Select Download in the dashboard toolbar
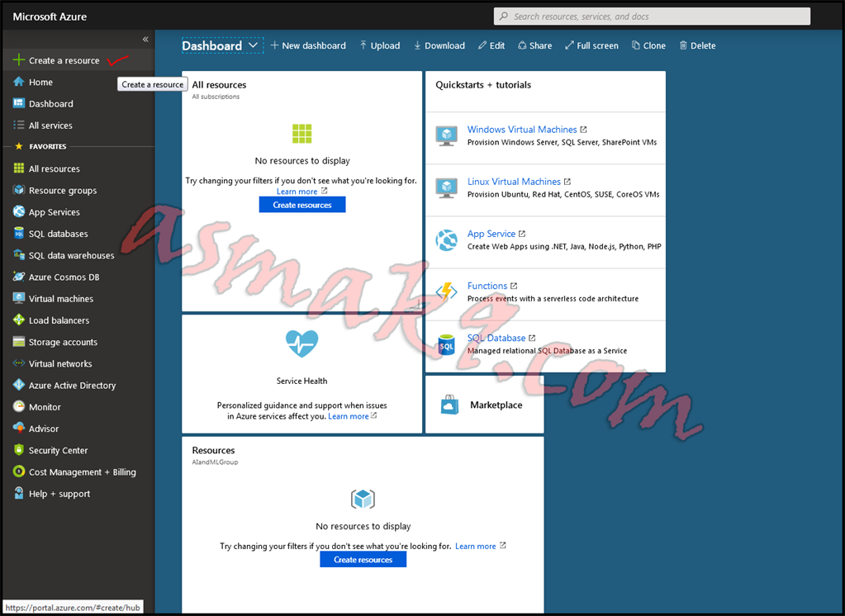This screenshot has height=616, width=845. click(439, 45)
